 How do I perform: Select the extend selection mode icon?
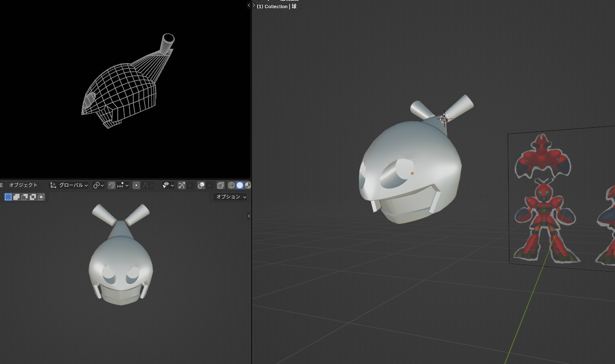tap(16, 197)
